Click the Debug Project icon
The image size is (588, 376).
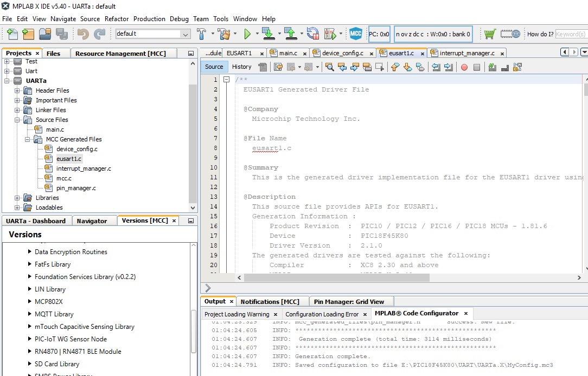click(x=330, y=34)
